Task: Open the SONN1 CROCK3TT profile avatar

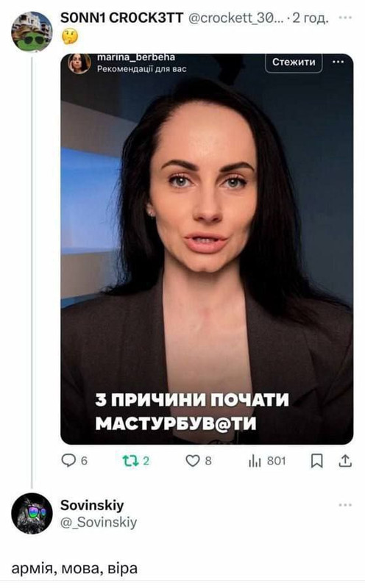Action: (x=32, y=31)
